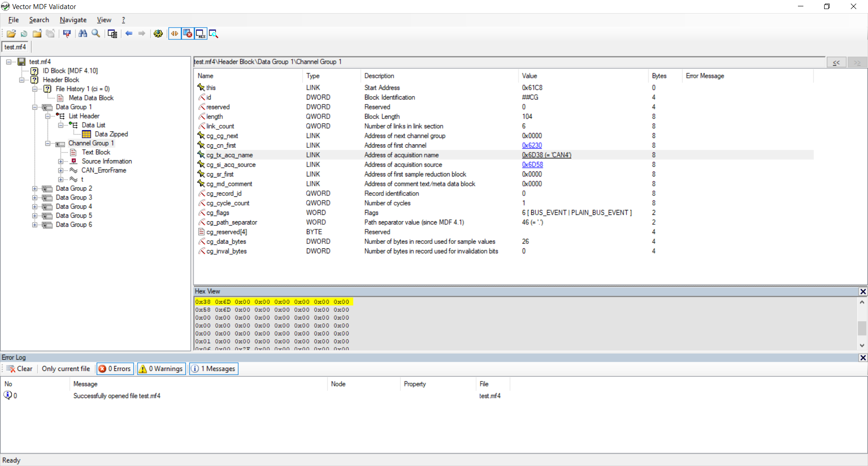
Task: Toggle the byte order display icon
Action: click(175, 33)
